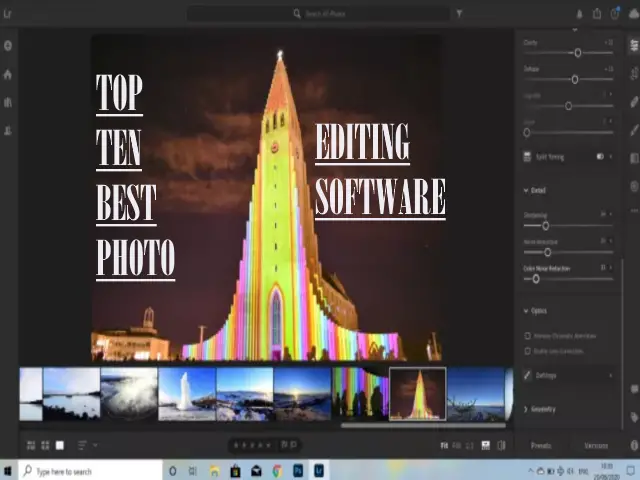Toggle the Split Toning visibility switch
The image size is (640, 480).
pos(600,156)
